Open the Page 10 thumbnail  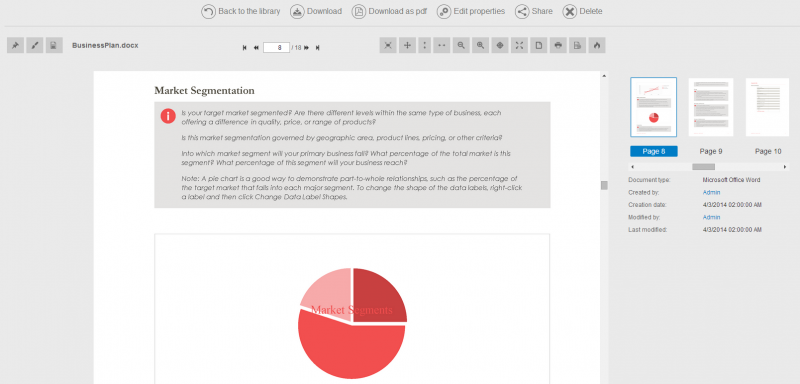768,107
